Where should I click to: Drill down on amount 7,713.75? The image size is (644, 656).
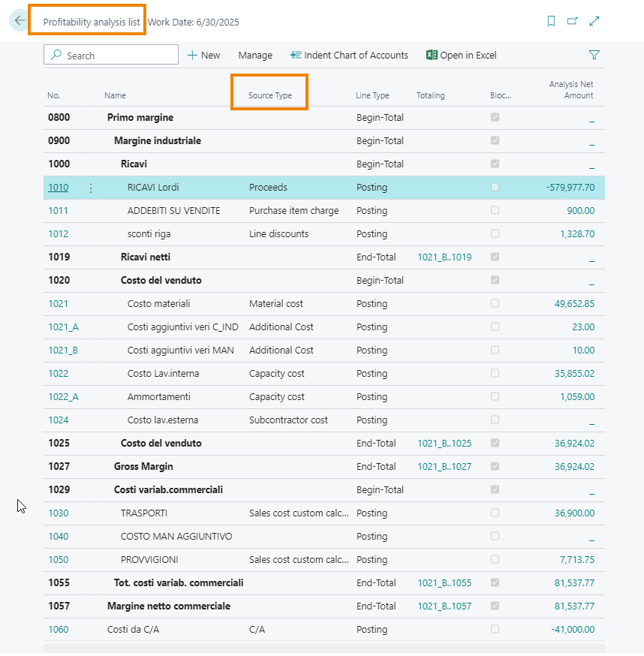point(576,560)
